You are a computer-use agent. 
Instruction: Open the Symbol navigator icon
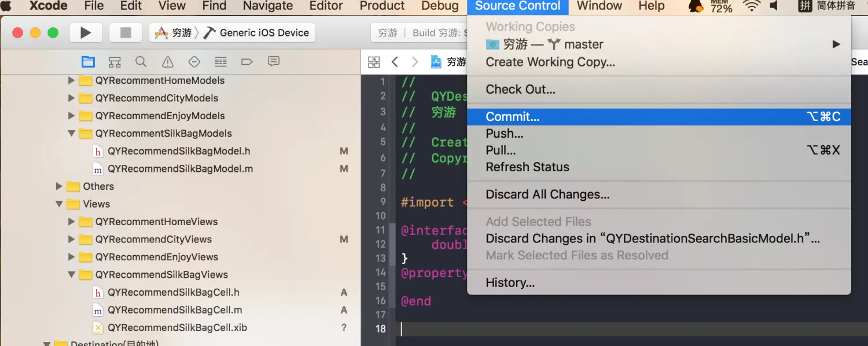click(x=115, y=62)
